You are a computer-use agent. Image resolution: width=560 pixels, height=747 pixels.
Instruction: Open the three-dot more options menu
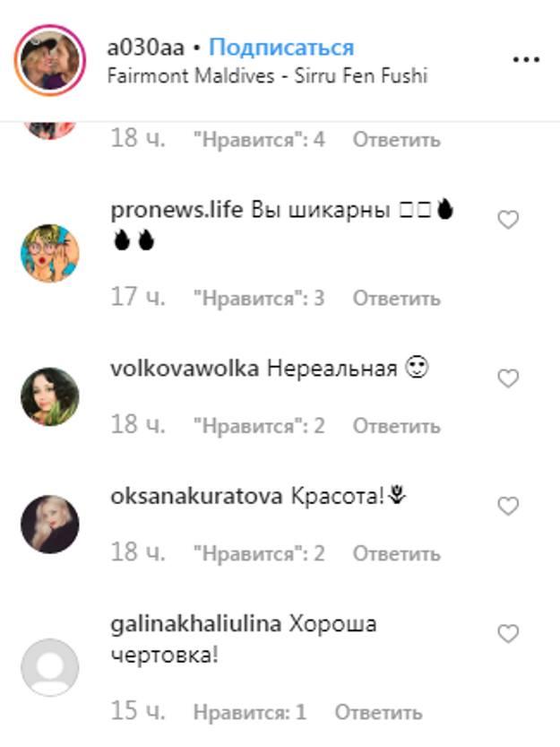click(526, 60)
